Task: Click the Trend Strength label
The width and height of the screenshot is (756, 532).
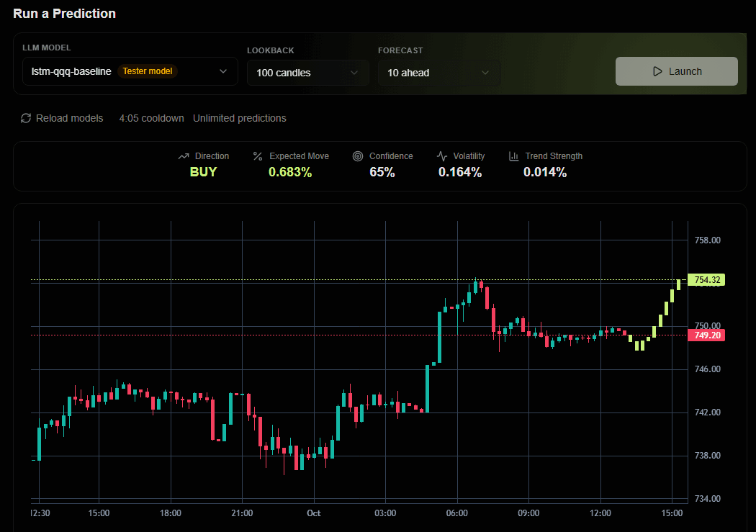Action: (x=554, y=156)
